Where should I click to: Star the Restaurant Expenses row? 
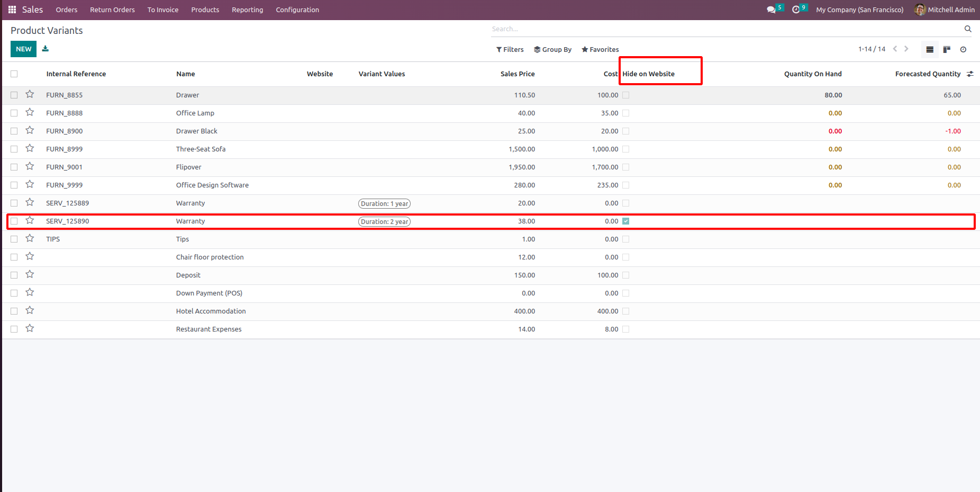[x=30, y=328]
